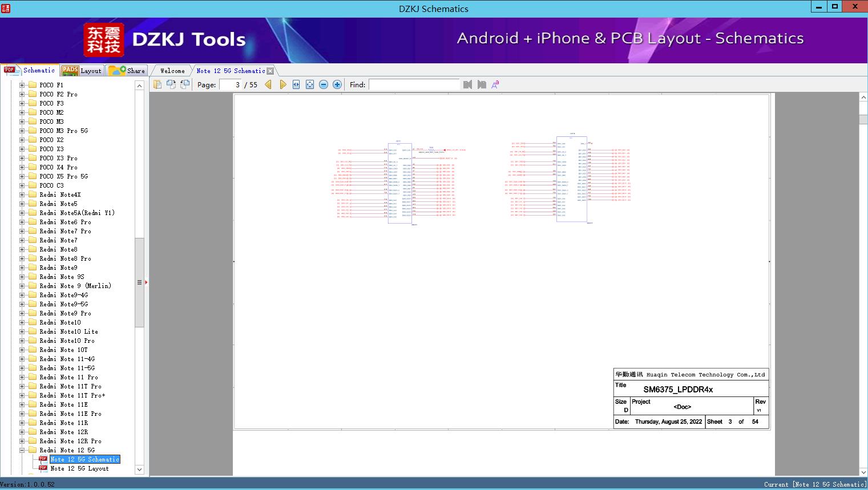Click the fit-width icon
Screen dimensions: 868x490
[296, 84]
